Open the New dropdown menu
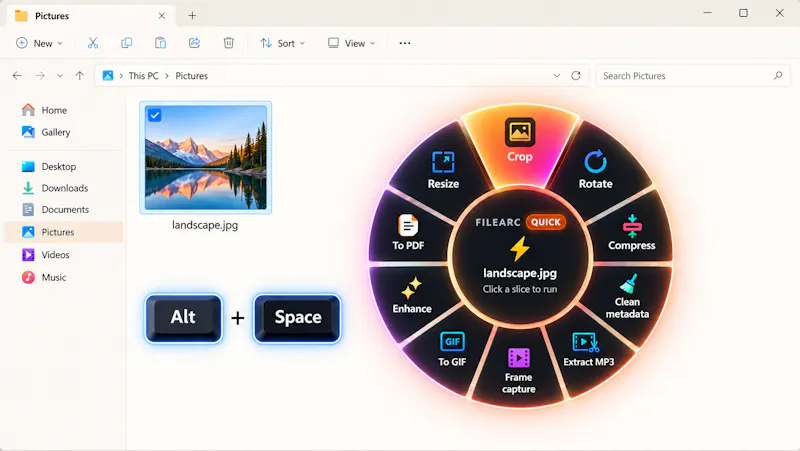 coord(39,43)
